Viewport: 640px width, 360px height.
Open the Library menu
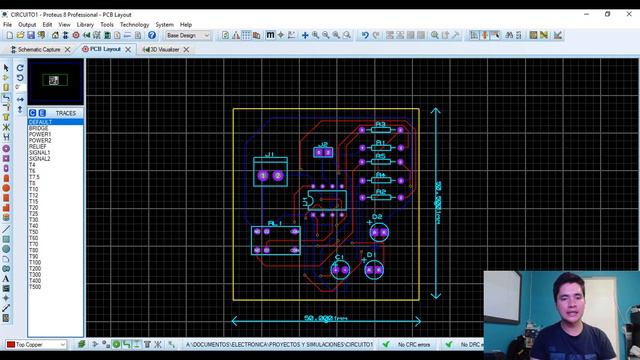click(85, 24)
